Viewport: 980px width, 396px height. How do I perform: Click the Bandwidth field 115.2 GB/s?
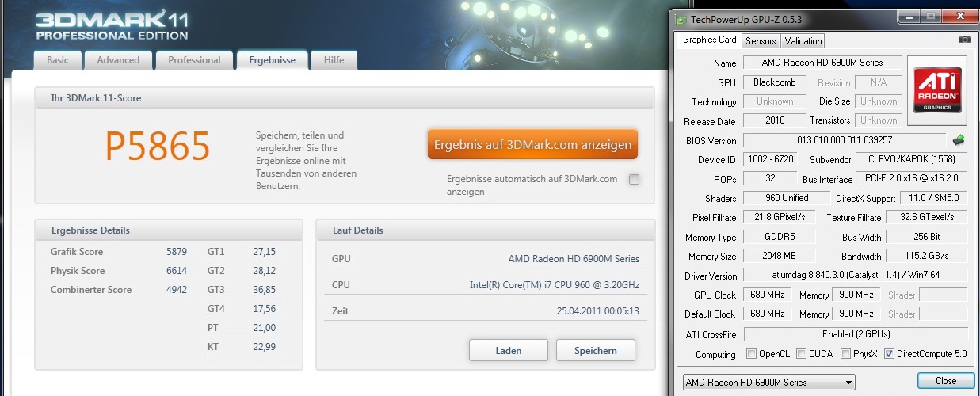point(928,256)
